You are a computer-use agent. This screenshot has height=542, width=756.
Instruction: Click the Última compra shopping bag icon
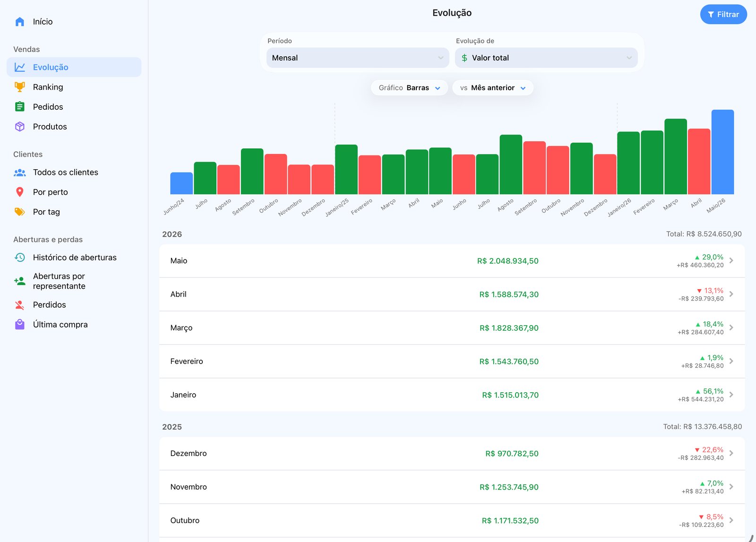point(19,325)
